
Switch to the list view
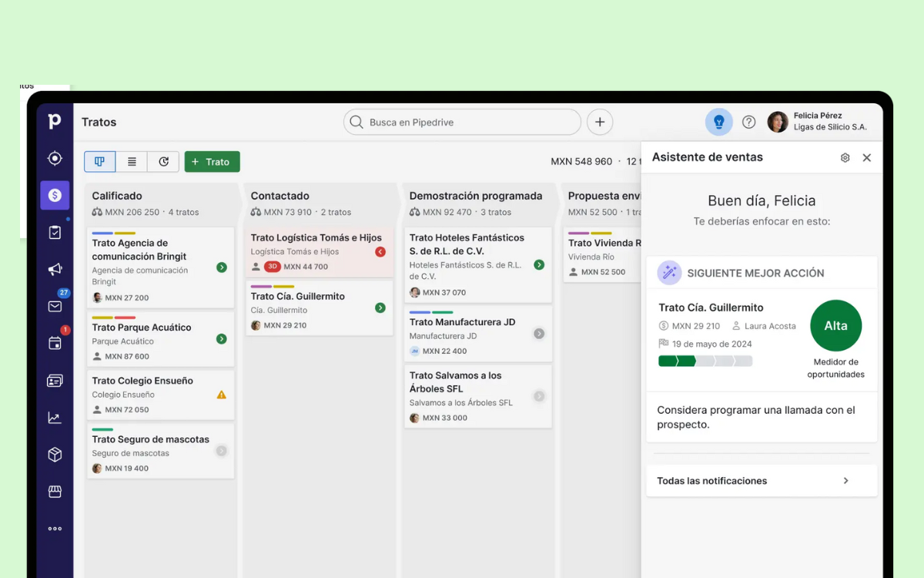click(x=132, y=162)
